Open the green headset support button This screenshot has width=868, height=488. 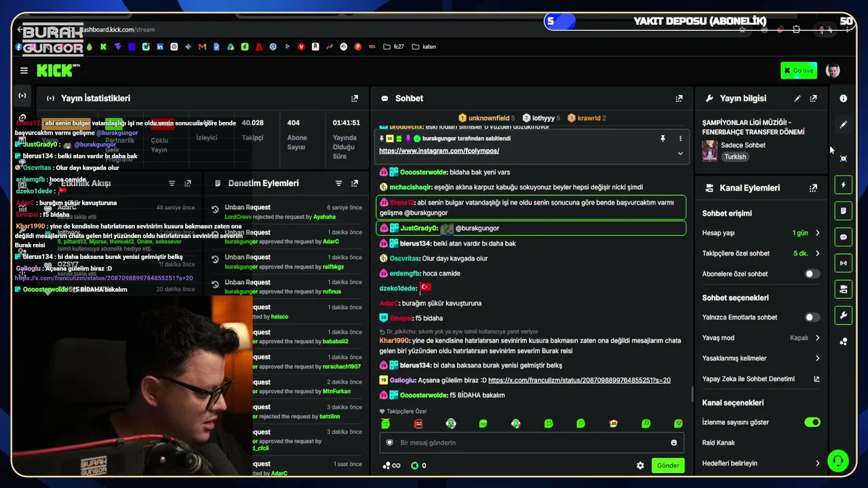(838, 461)
